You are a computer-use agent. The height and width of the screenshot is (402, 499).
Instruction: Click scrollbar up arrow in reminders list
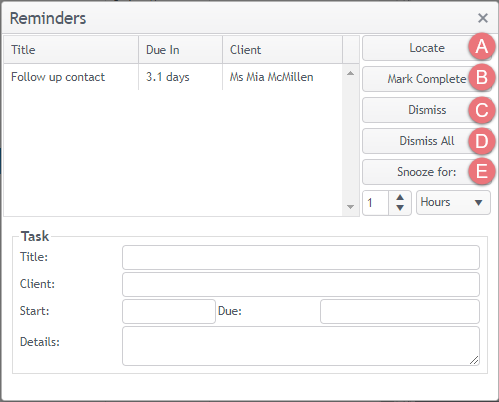[x=350, y=73]
